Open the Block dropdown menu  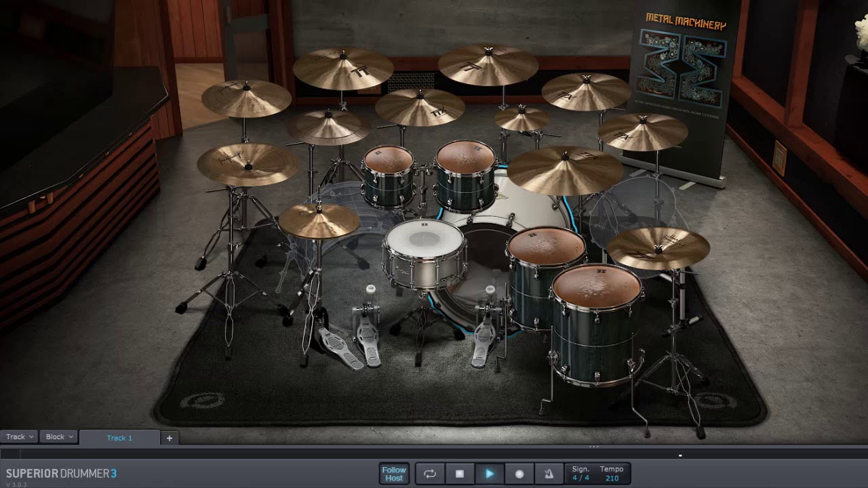(x=59, y=437)
